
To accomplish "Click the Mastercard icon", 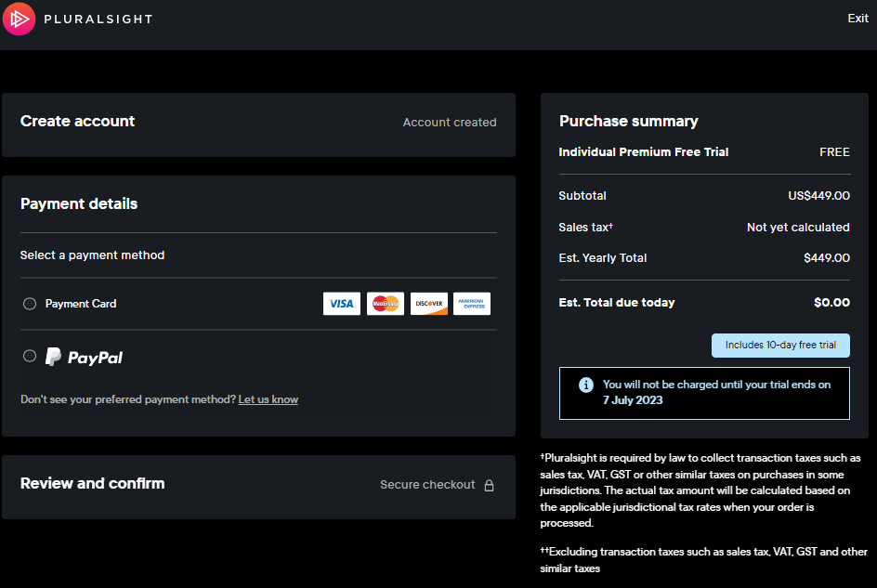I will tap(386, 304).
